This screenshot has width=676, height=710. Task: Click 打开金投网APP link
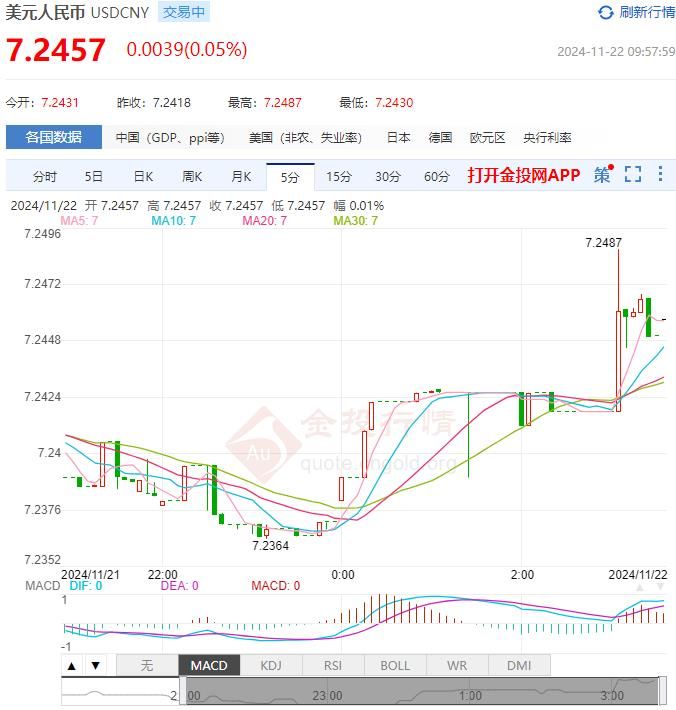pyautogui.click(x=523, y=176)
